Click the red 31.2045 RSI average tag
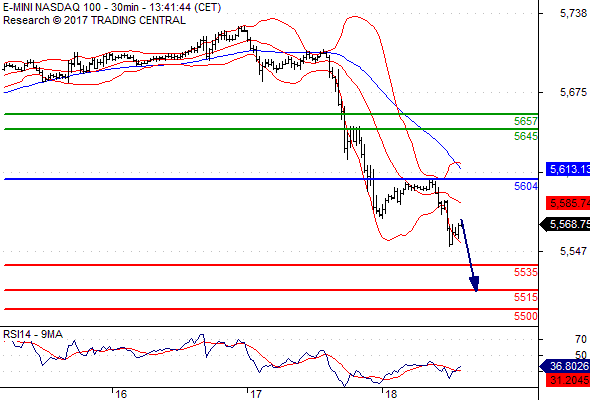Screen dimensions: 590x400 [568, 380]
